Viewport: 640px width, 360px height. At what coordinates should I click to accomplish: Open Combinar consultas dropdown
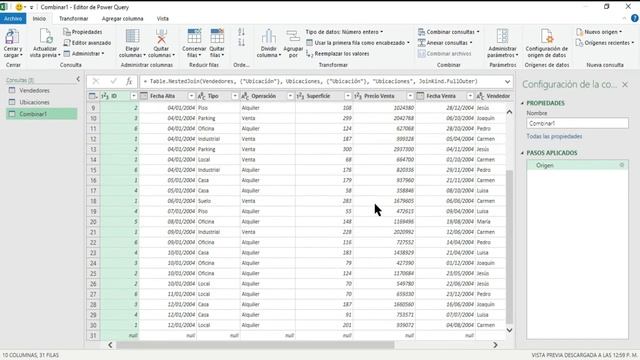click(449, 32)
